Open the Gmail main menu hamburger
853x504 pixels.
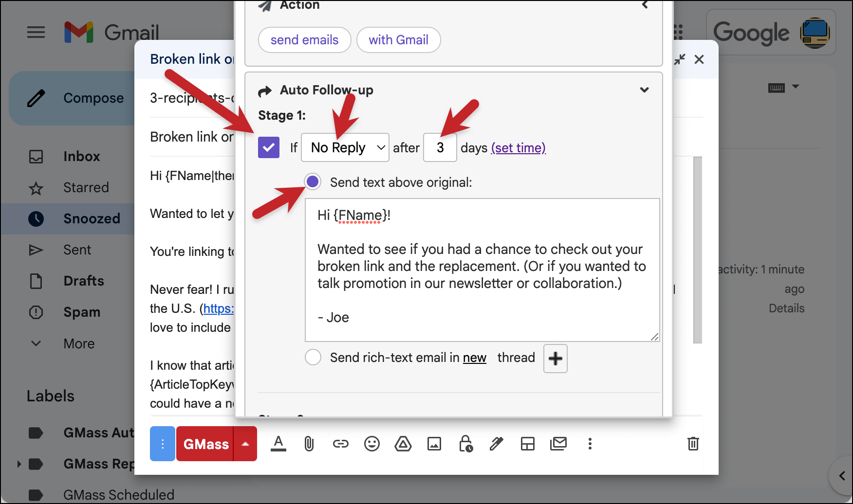pos(36,33)
